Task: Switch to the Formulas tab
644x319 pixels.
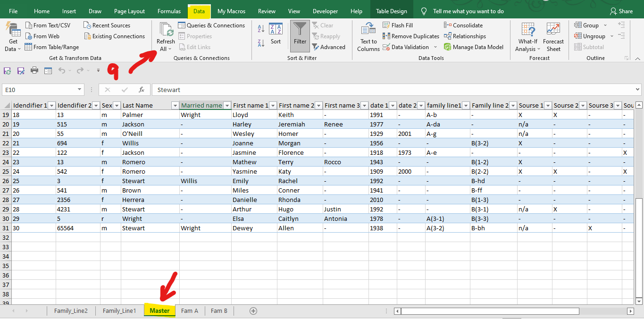Action: coord(169,11)
